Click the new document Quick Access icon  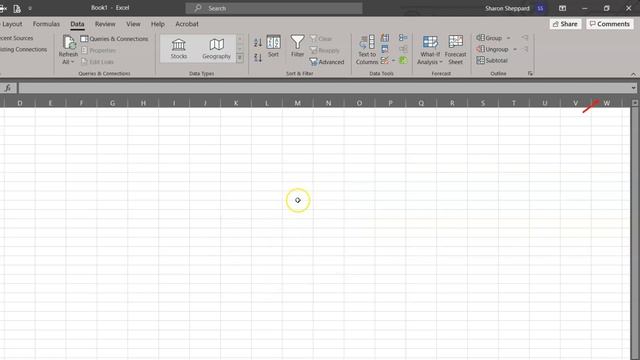click(x=17, y=8)
